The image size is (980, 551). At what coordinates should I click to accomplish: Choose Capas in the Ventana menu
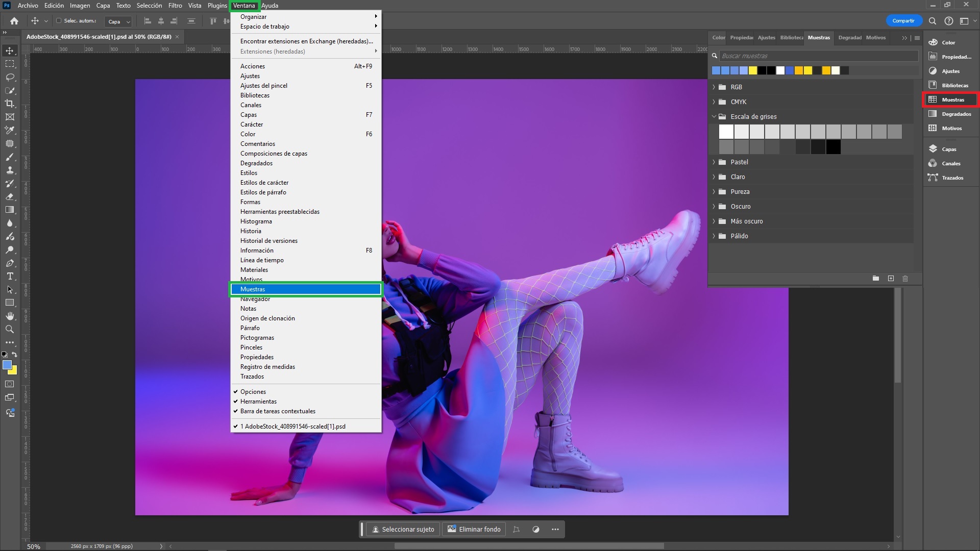tap(306, 115)
